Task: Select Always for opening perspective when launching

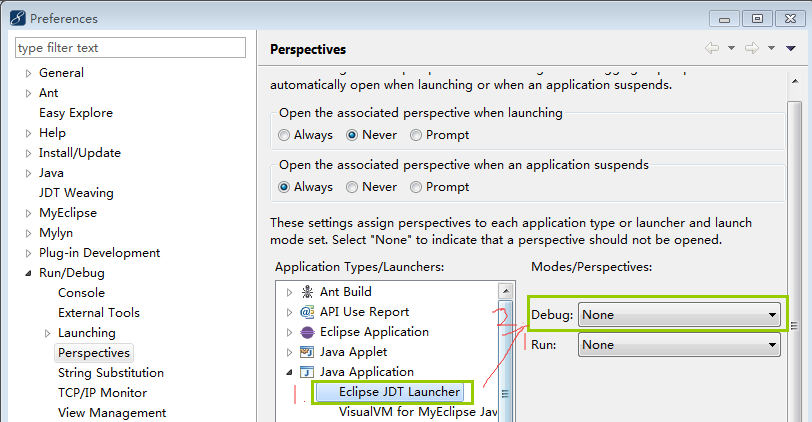Action: [x=284, y=135]
